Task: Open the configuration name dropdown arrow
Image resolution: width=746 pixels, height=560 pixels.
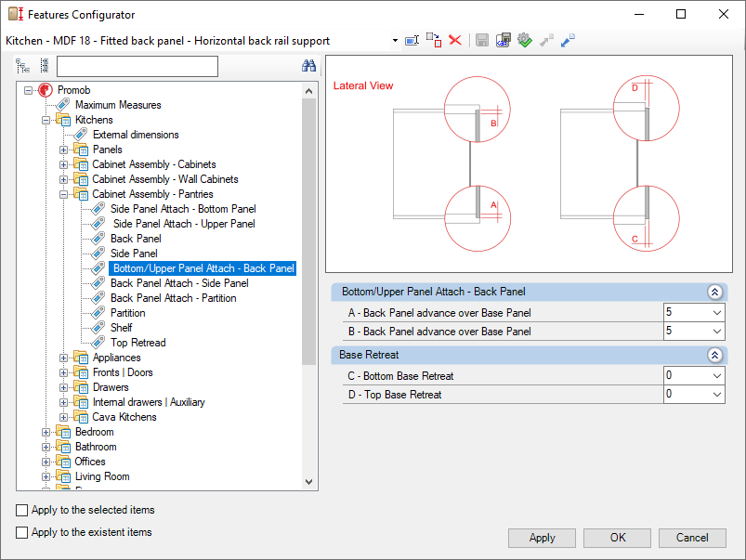Action: pos(395,41)
